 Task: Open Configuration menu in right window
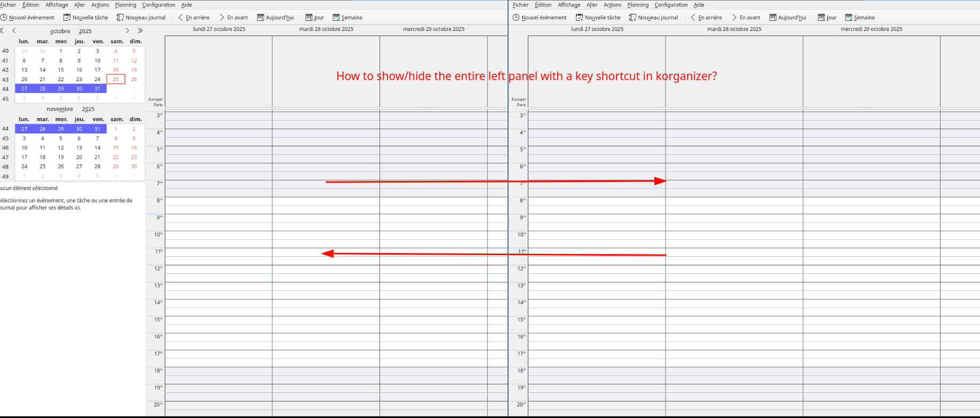coord(670,5)
